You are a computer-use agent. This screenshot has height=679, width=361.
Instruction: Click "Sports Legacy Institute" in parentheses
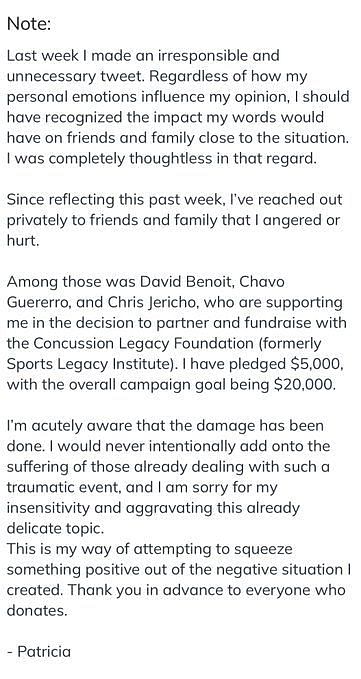click(87, 365)
